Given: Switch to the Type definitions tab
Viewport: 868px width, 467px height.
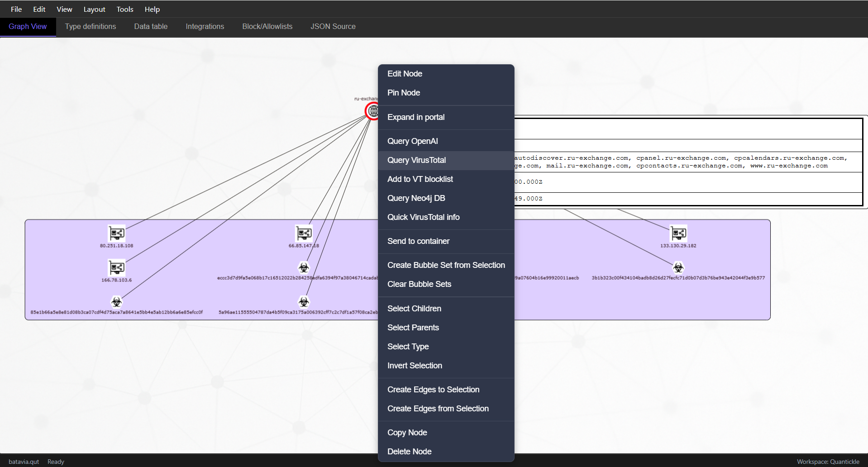Looking at the screenshot, I should (x=91, y=27).
